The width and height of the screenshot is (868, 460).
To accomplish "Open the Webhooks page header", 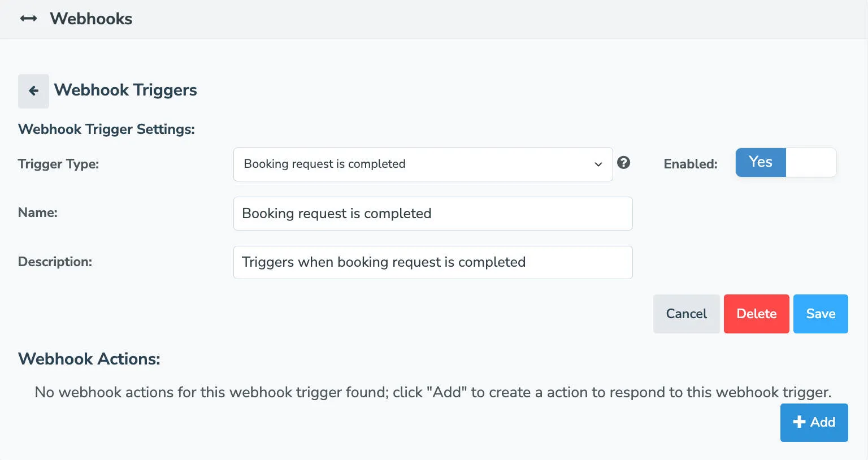I will tap(90, 19).
